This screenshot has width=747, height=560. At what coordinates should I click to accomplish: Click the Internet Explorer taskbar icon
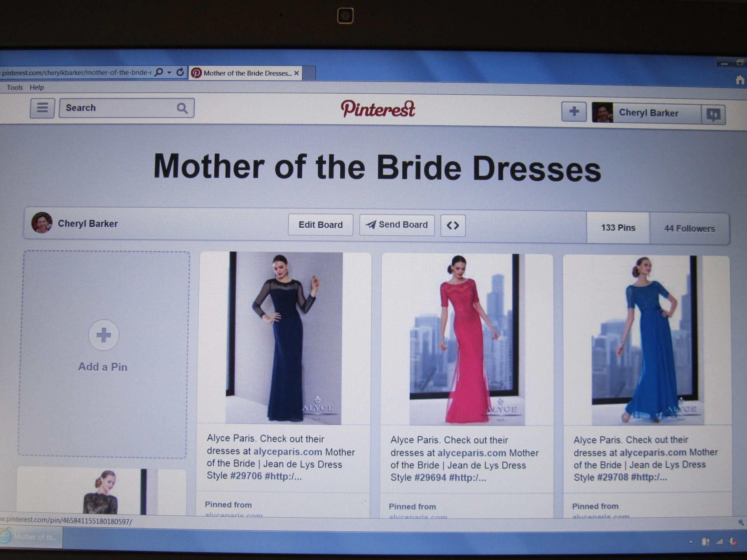(6, 536)
